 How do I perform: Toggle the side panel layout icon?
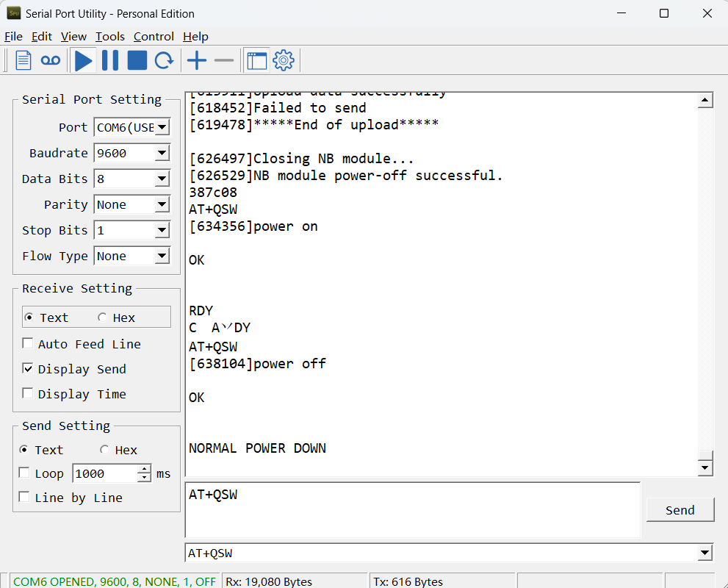(x=257, y=60)
